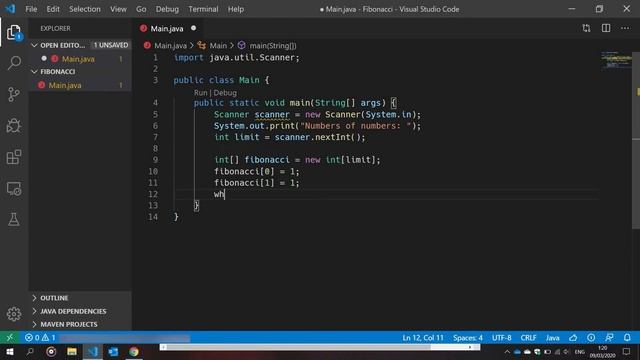The image size is (640, 360).
Task: Click line number 7 in the gutter
Action: pos(155,137)
